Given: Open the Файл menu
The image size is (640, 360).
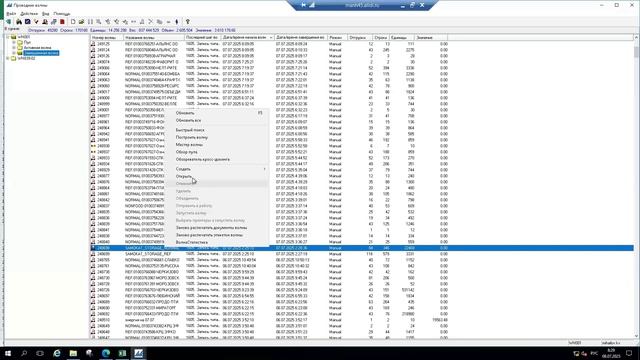Looking at the screenshot, I should coord(11,13).
